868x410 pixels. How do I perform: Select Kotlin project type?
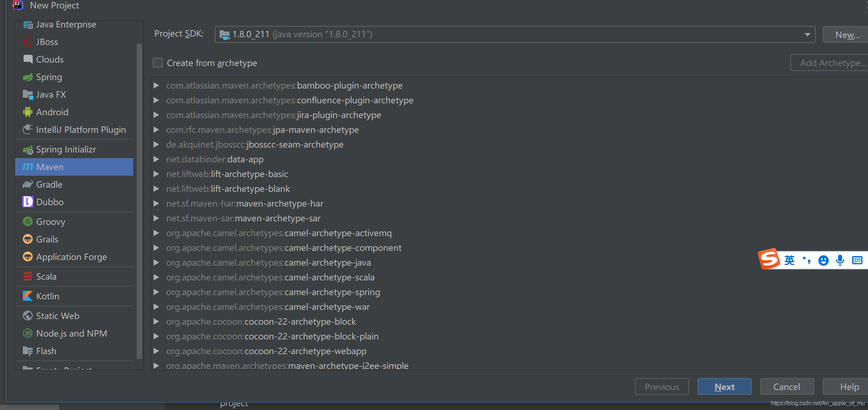74,296
